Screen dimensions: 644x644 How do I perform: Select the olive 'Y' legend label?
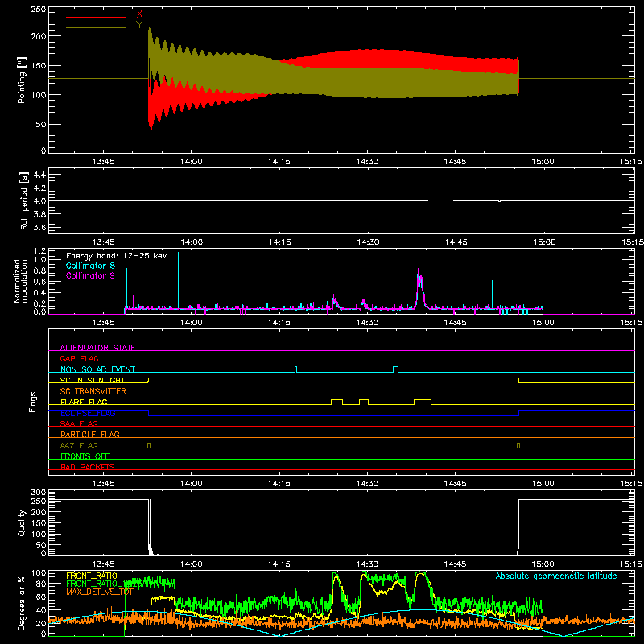(x=139, y=25)
